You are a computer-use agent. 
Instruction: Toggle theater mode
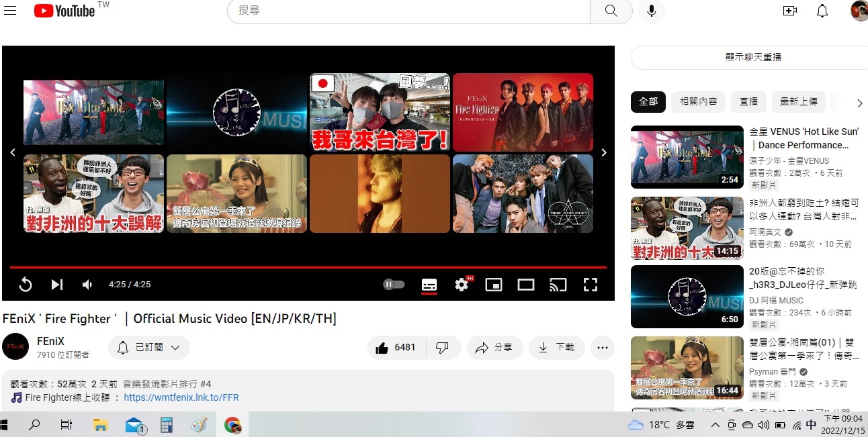pos(526,285)
